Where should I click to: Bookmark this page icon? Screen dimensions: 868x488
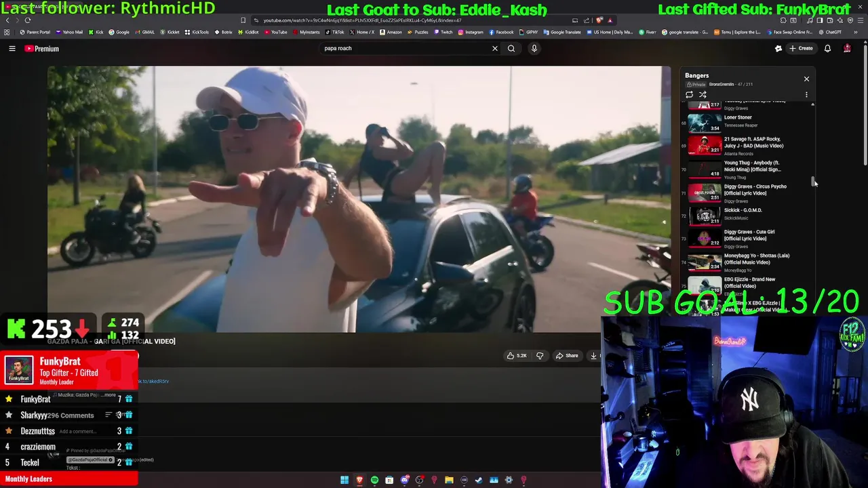(243, 20)
